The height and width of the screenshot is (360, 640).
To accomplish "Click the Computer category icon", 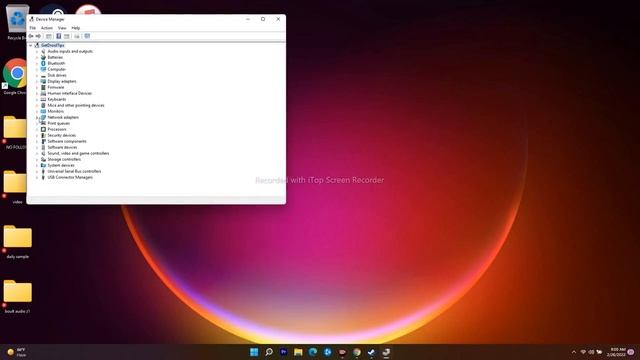I will [43, 69].
